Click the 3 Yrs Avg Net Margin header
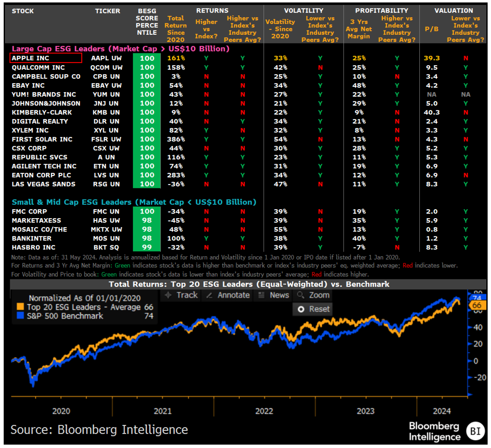This screenshot has width=491, height=448. click(359, 29)
